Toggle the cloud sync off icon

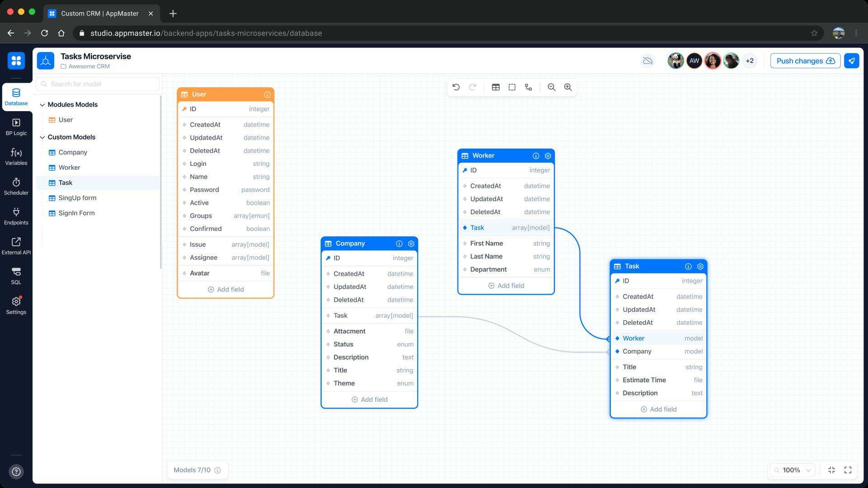coord(648,61)
